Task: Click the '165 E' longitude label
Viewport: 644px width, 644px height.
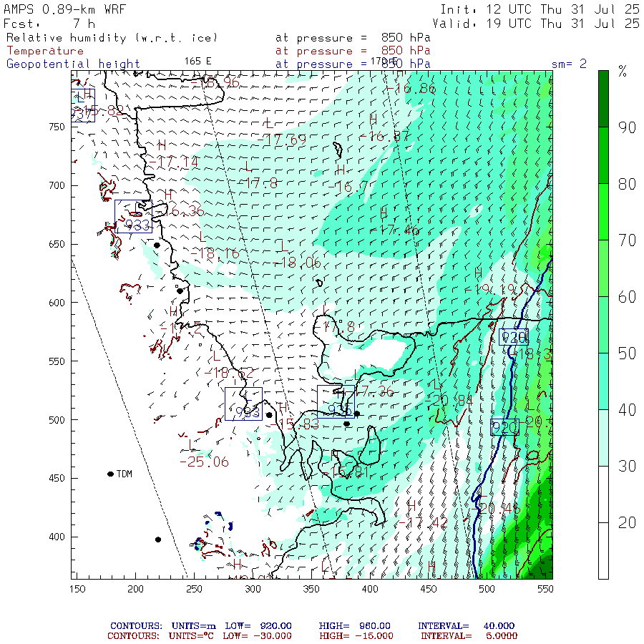Action: [197, 62]
